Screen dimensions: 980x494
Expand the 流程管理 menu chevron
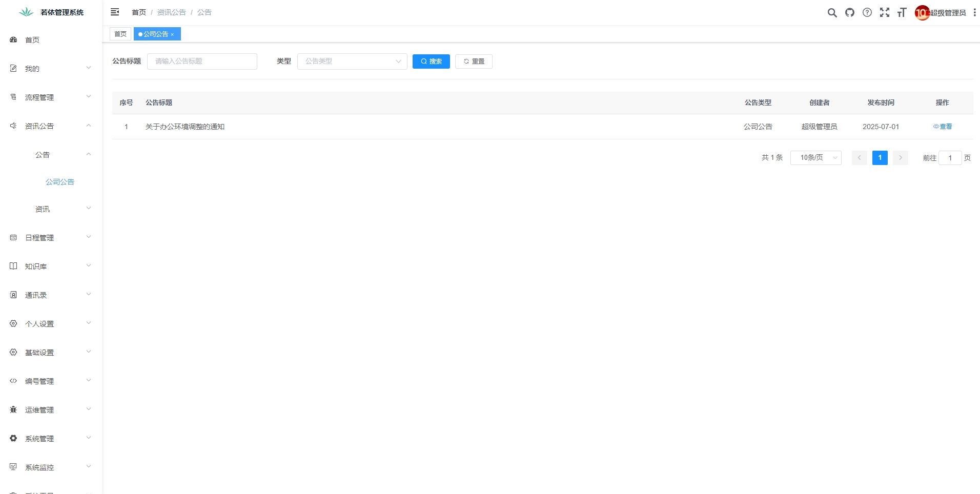pyautogui.click(x=89, y=96)
